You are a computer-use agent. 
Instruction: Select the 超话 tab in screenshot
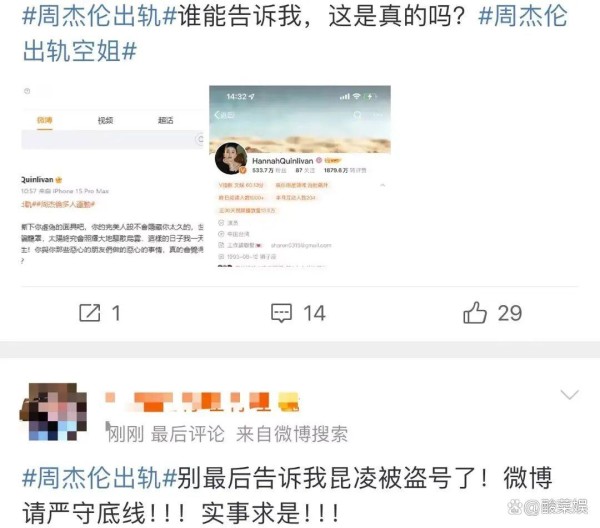(x=166, y=121)
